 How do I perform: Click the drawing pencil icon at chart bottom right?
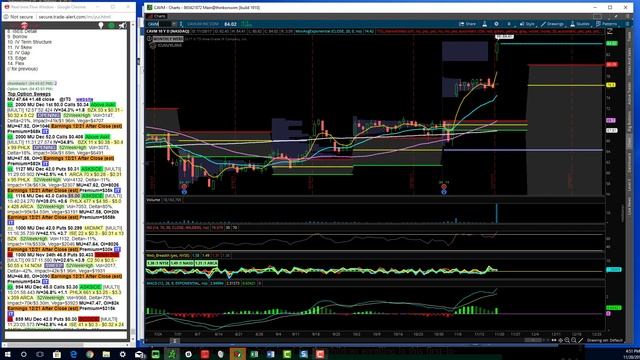[x=580, y=340]
